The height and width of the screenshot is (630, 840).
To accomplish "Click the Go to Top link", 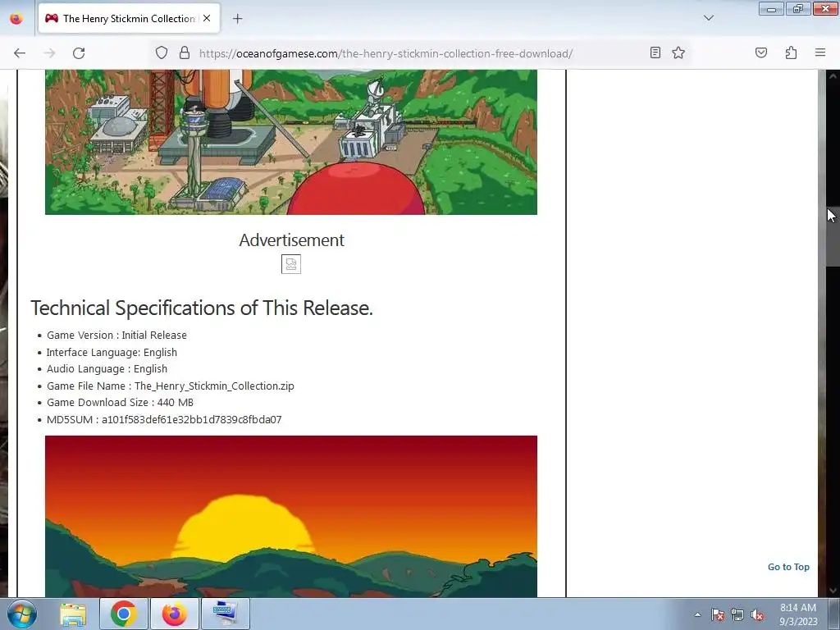I will click(x=788, y=567).
